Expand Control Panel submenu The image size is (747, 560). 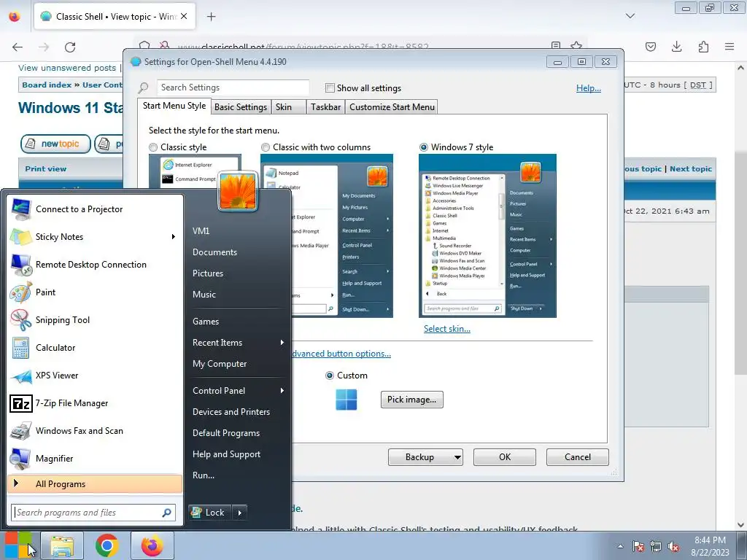pos(282,391)
